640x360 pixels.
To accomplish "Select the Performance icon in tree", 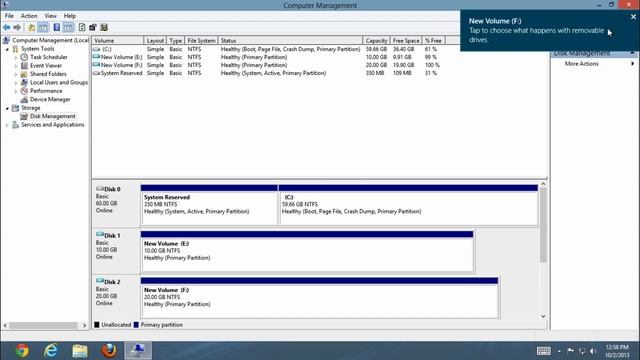I will [24, 91].
